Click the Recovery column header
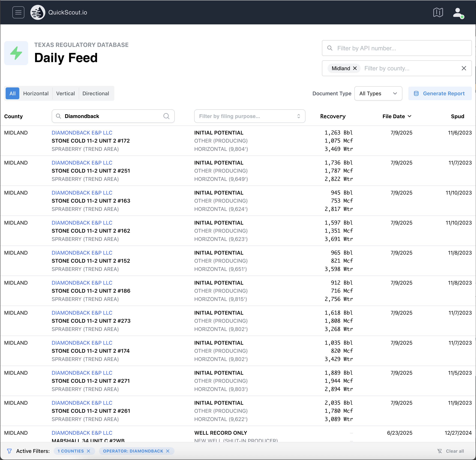The width and height of the screenshot is (476, 460). (x=333, y=117)
